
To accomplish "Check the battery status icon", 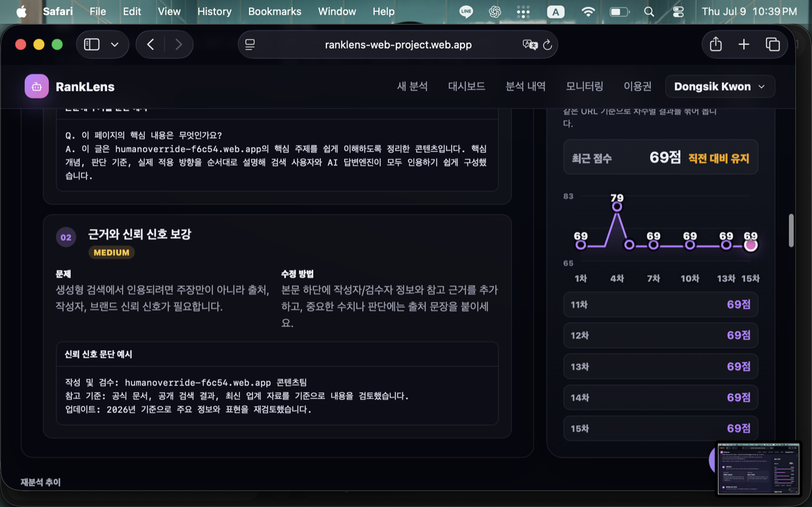I will 619,11.
